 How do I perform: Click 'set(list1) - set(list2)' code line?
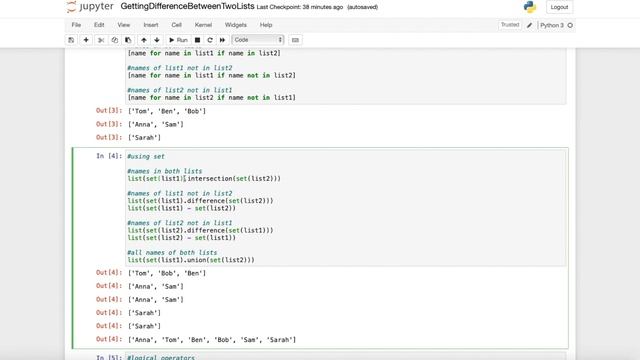pyautogui.click(x=182, y=208)
